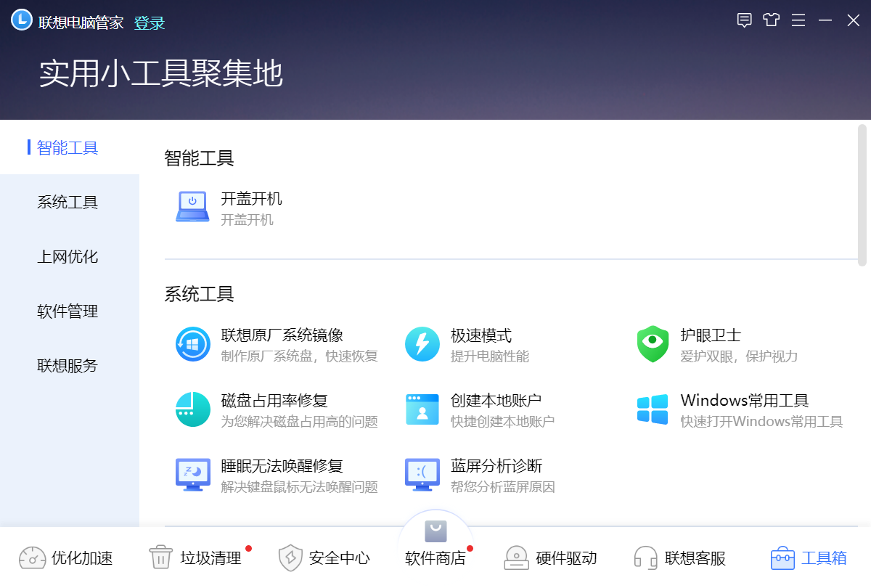Click the 安全中心 shield icon
The height and width of the screenshot is (588, 871).
coord(290,558)
